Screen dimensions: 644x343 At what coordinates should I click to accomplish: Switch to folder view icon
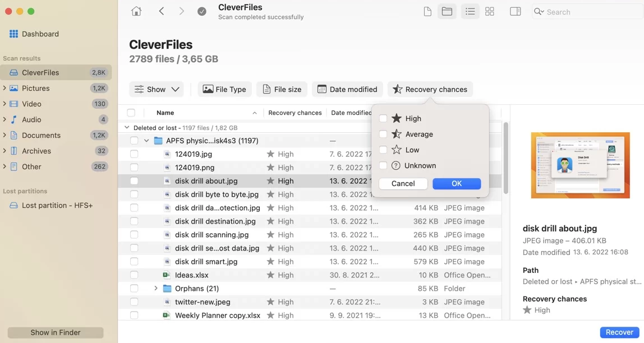click(447, 12)
